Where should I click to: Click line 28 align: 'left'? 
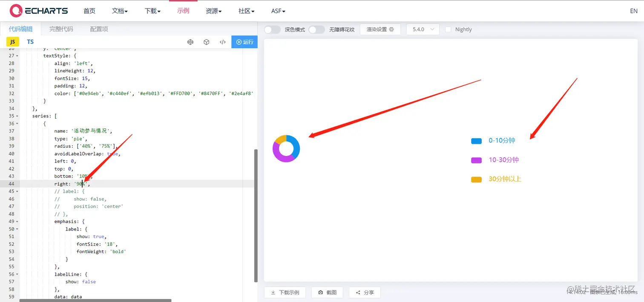click(x=74, y=63)
